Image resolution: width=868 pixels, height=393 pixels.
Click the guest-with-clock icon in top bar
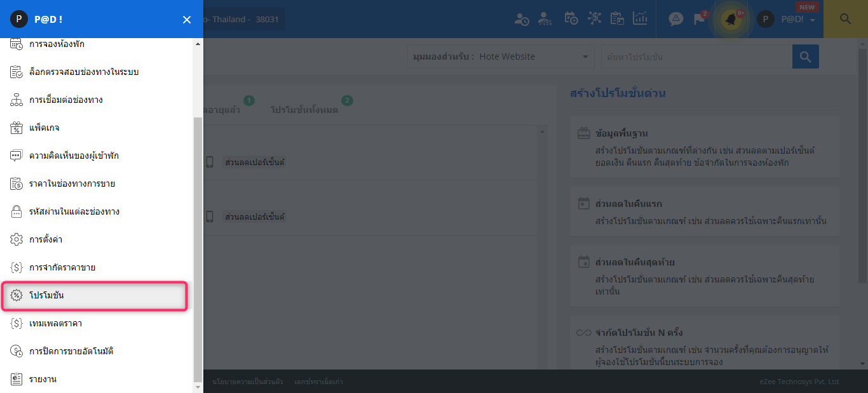(x=522, y=19)
